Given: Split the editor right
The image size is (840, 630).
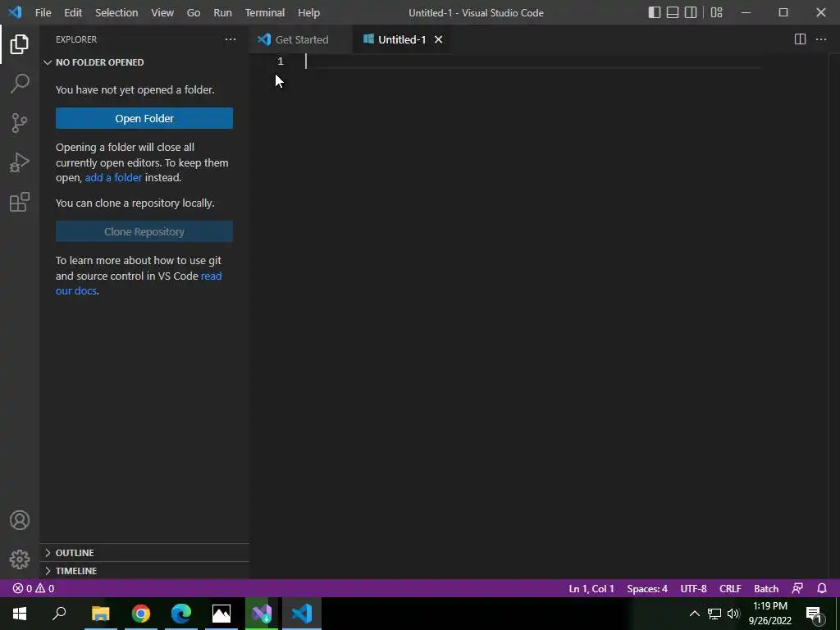Looking at the screenshot, I should (800, 39).
